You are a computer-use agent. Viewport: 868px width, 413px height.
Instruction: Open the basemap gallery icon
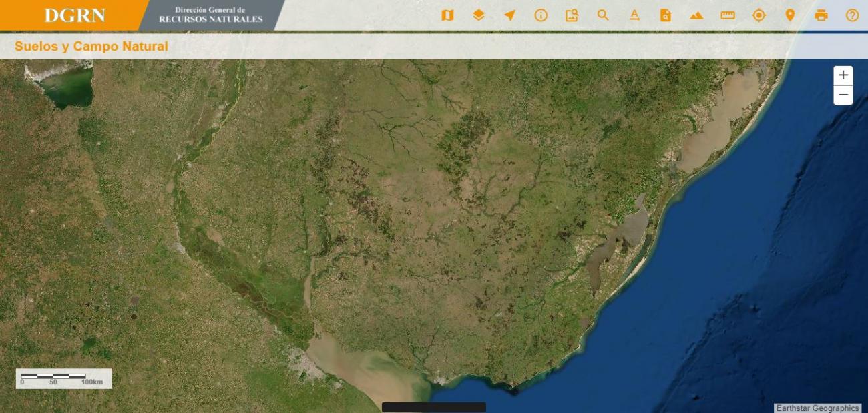point(447,15)
